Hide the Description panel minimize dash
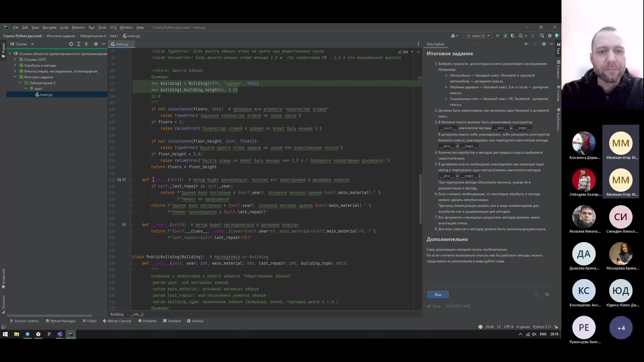Screen dimensions: 644x362 tap(551, 44)
